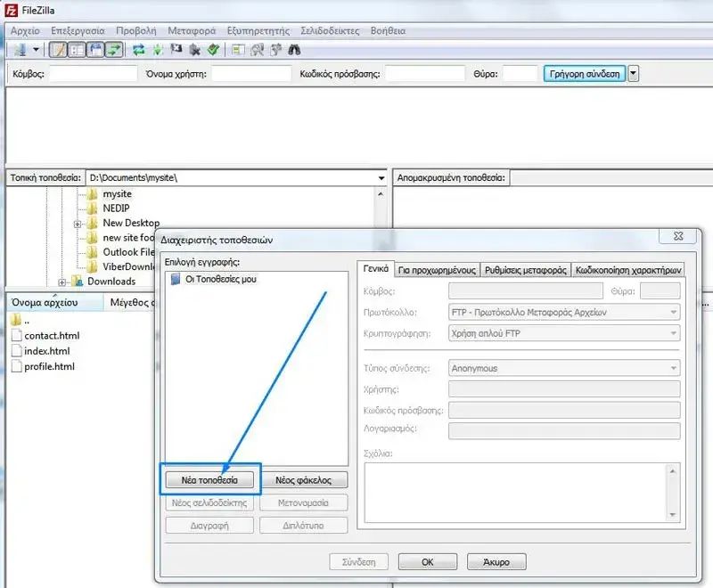Open filename filters toolbar icon
Screen dimensions: 713x588
click(x=238, y=50)
